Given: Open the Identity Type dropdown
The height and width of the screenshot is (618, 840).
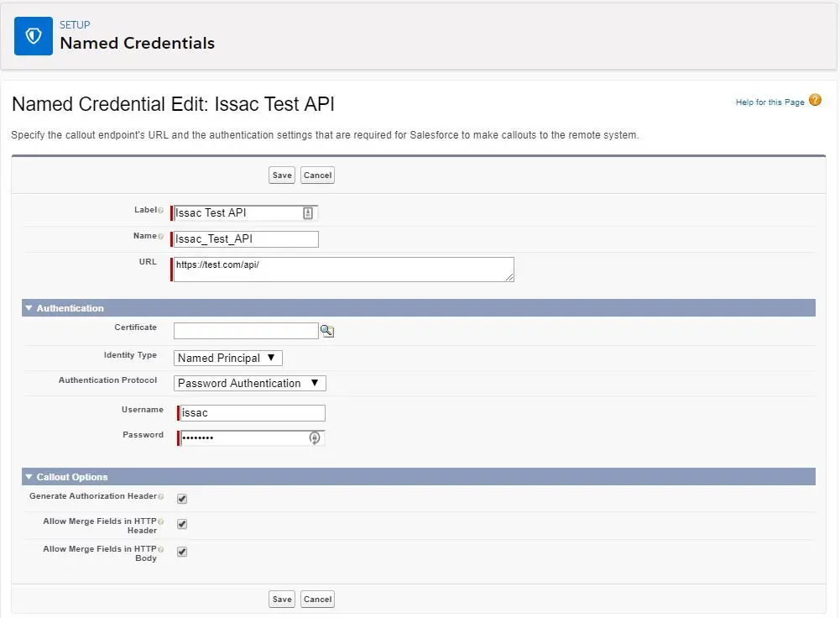Looking at the screenshot, I should [227, 358].
